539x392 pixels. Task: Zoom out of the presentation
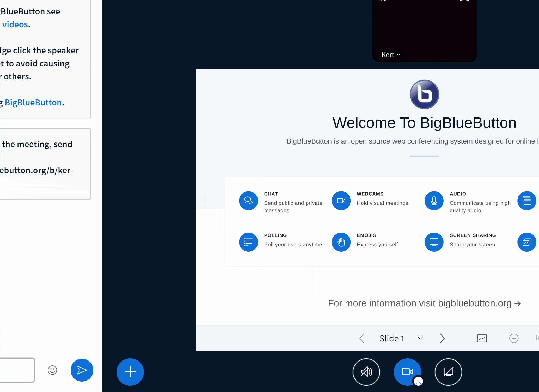coord(514,338)
